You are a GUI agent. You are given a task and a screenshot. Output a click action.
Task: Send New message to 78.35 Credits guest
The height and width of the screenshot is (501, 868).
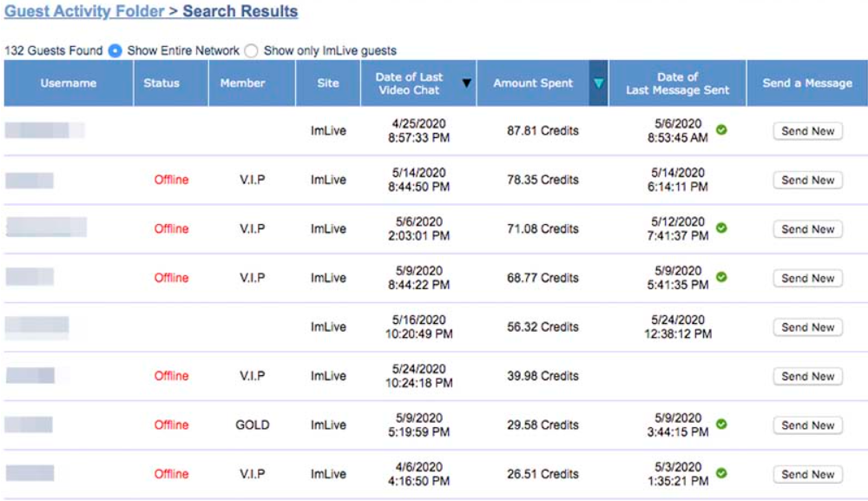pyautogui.click(x=807, y=180)
